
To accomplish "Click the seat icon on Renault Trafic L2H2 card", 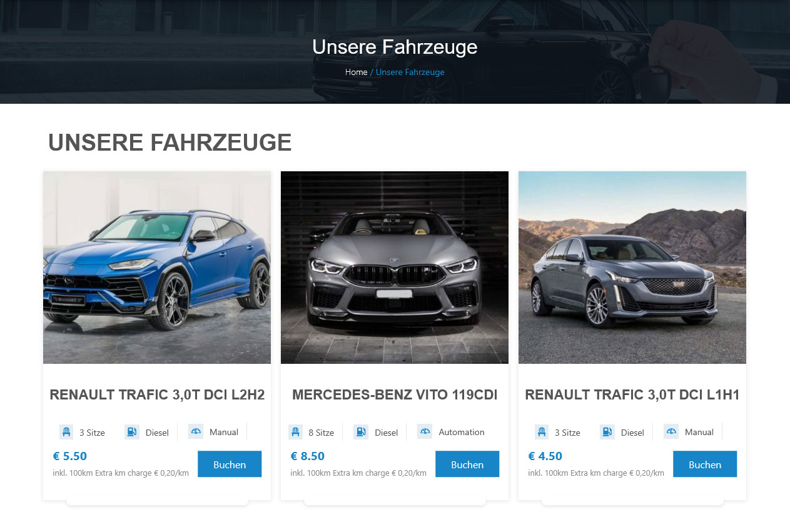I will pos(66,432).
